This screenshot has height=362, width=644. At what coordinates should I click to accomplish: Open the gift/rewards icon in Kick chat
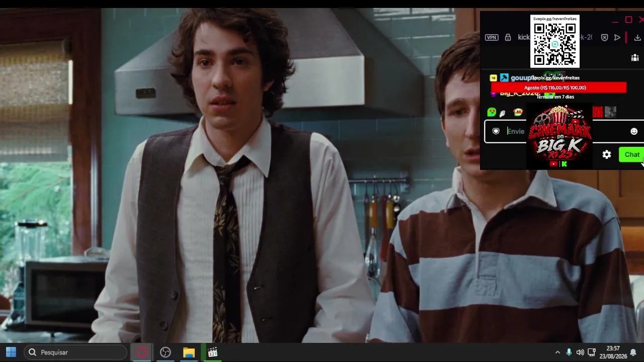coord(635,58)
